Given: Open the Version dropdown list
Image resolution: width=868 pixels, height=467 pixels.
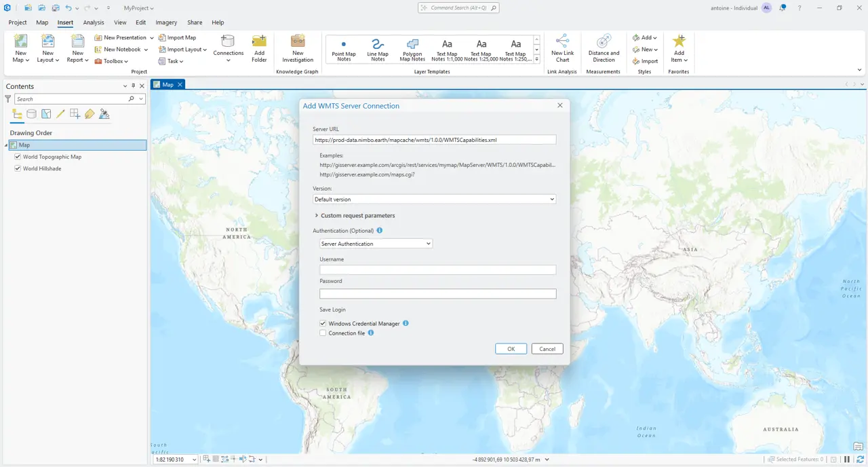Looking at the screenshot, I should (x=434, y=200).
